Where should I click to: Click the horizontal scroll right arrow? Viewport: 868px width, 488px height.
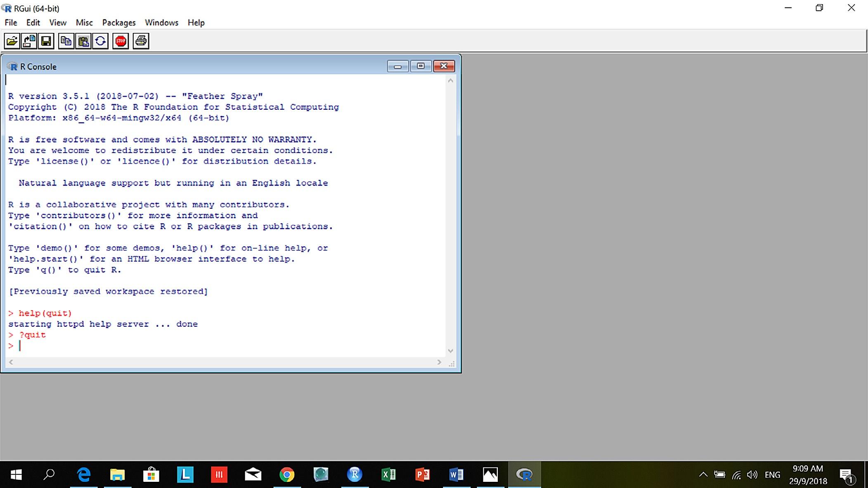(x=439, y=362)
